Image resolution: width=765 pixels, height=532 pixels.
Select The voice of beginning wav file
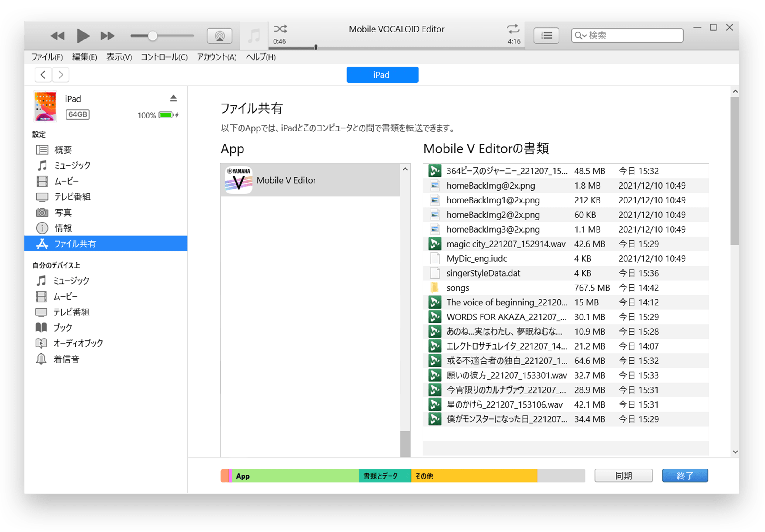[x=566, y=303]
